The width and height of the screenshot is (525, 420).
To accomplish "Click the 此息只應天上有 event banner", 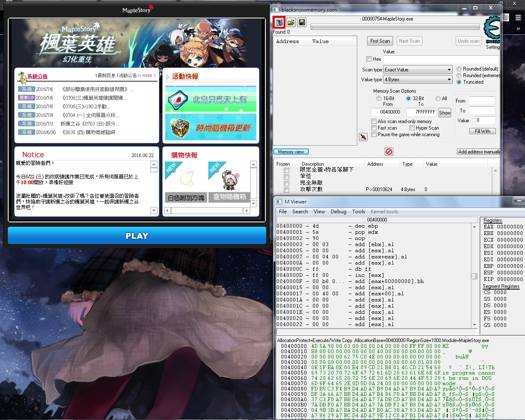I will (x=211, y=99).
